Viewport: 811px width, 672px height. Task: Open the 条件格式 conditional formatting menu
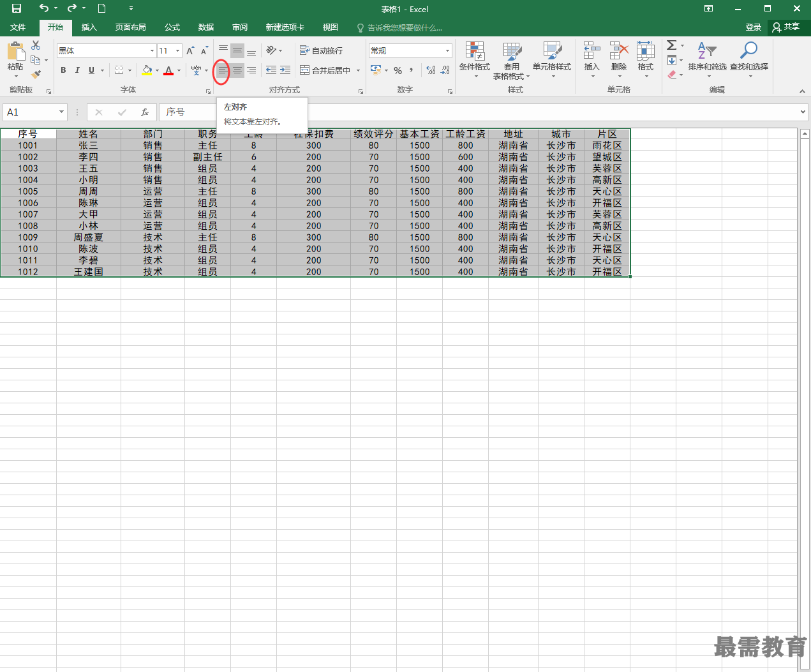475,60
